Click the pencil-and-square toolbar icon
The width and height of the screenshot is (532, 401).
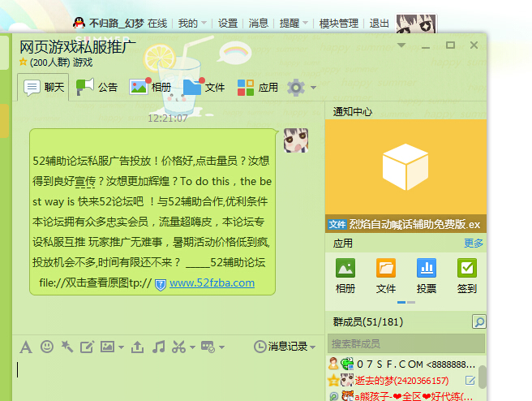88,347
